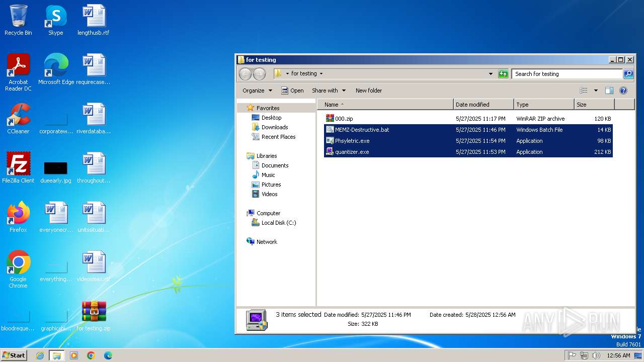This screenshot has width=644, height=362.
Task: Launch Skype from the desktop
Action: [55, 20]
